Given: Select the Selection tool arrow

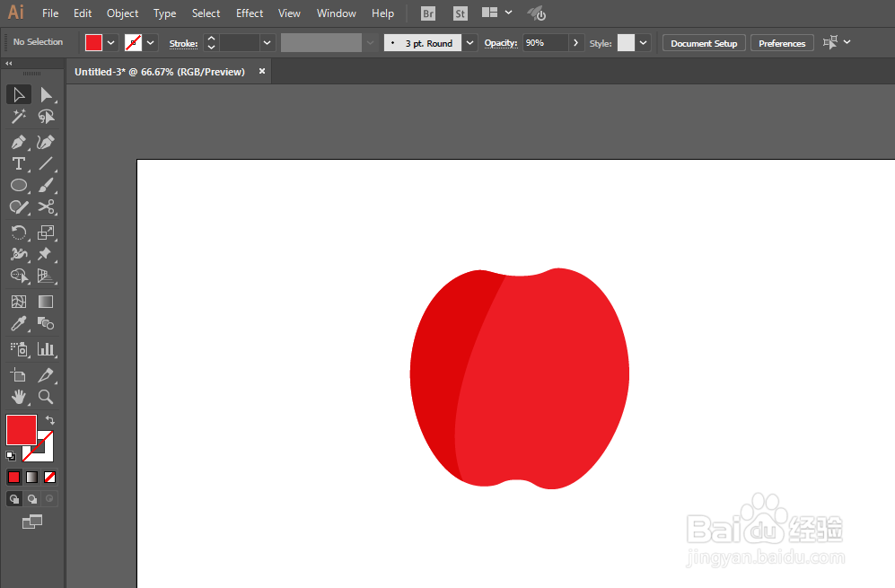Looking at the screenshot, I should pyautogui.click(x=18, y=95).
